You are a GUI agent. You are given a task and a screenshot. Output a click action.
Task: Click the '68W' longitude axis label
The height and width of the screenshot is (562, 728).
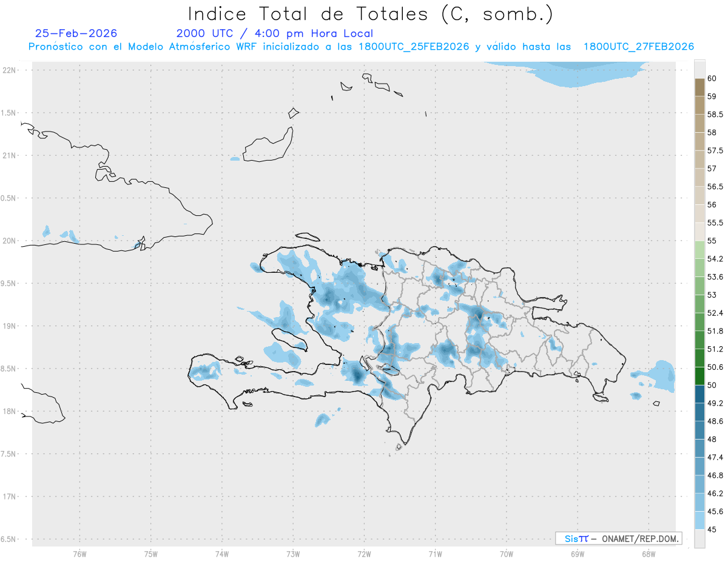649,554
